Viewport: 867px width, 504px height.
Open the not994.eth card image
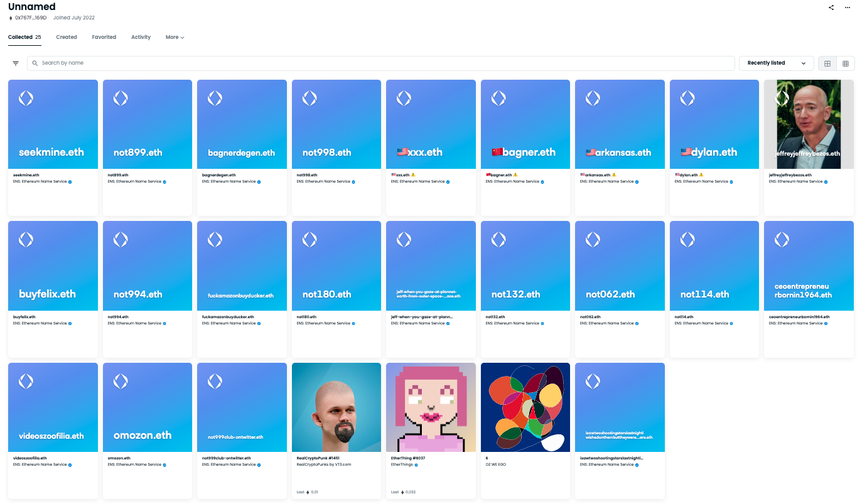(x=148, y=265)
